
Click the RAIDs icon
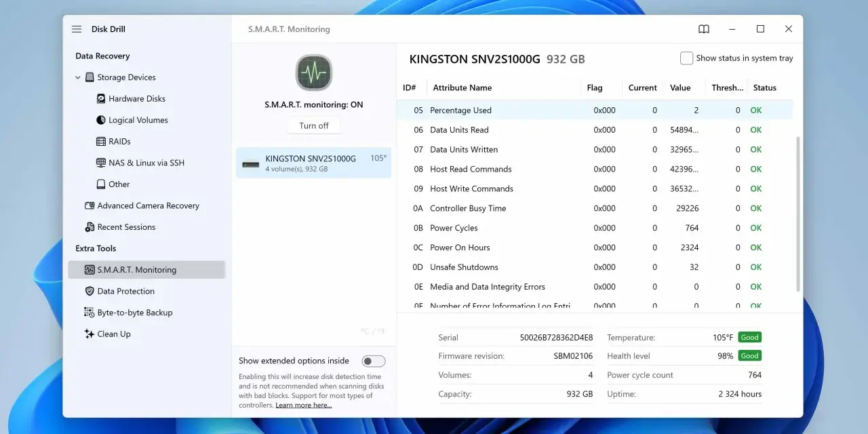101,141
